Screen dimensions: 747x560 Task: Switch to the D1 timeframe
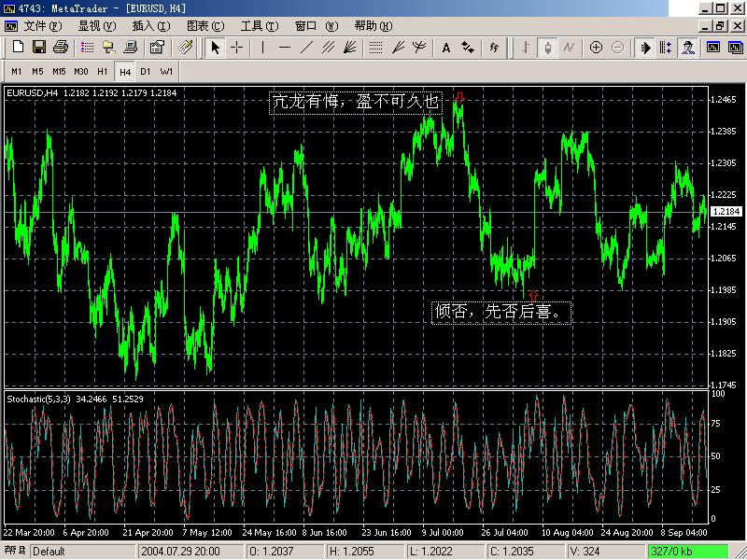tap(145, 71)
